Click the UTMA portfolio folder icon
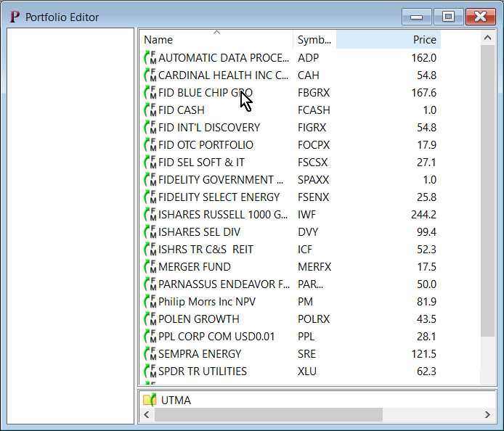Viewport: 504px width, 431px height. click(x=150, y=400)
